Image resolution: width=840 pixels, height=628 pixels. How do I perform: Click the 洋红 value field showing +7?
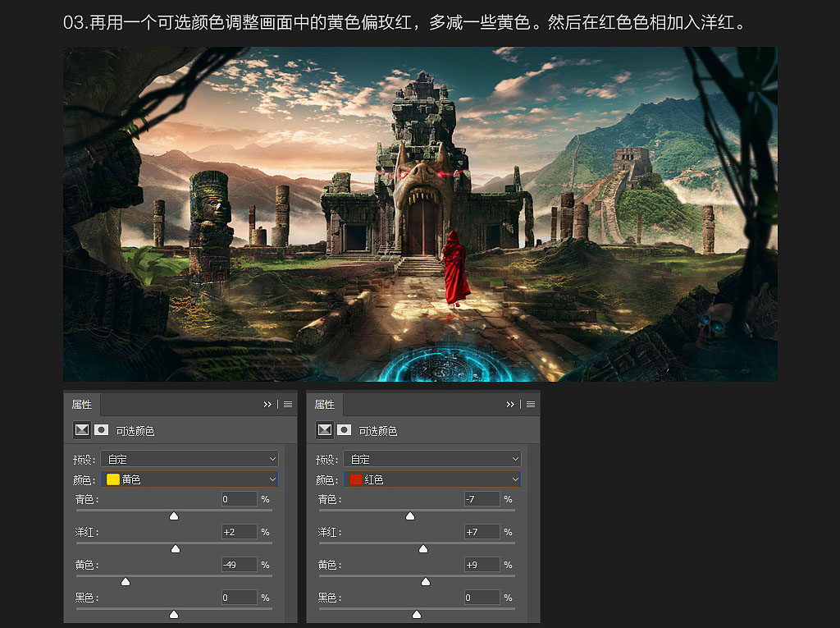(482, 532)
